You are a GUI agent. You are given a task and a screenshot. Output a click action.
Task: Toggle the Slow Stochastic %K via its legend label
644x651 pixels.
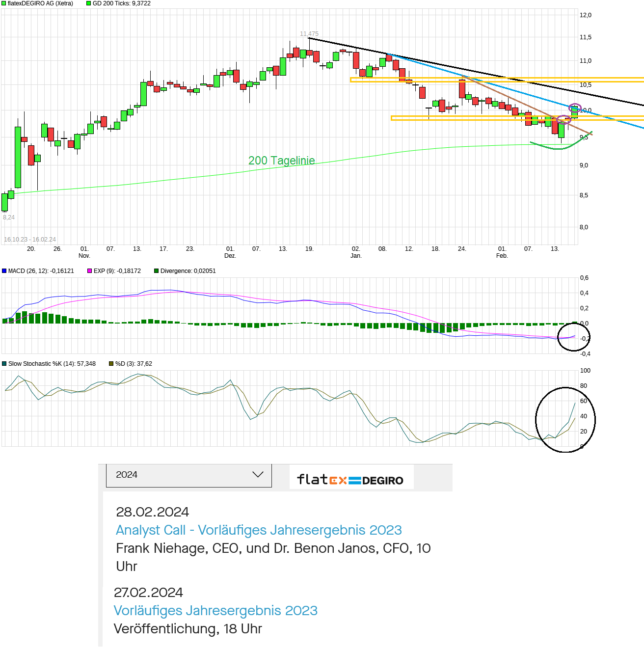[x=52, y=364]
